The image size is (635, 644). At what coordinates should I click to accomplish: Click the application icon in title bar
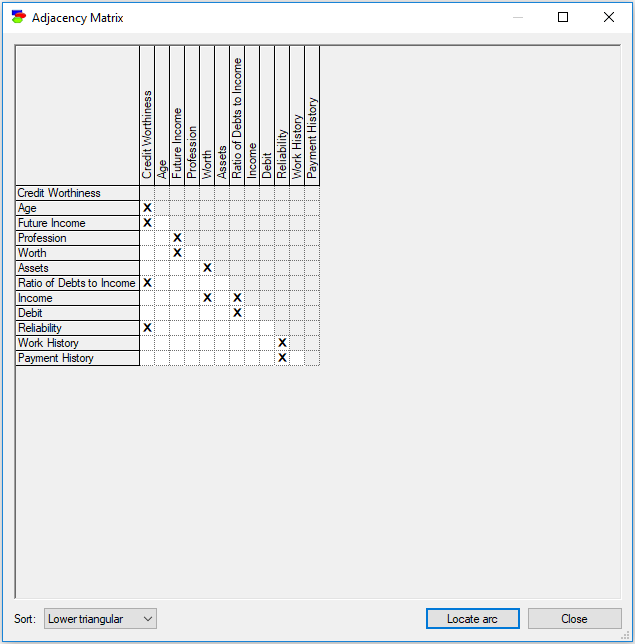pos(18,17)
